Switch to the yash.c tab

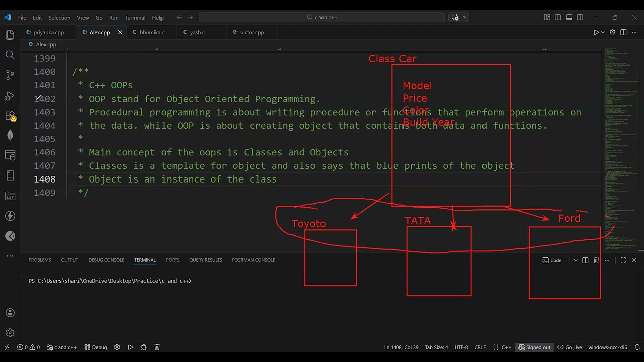coord(197,32)
